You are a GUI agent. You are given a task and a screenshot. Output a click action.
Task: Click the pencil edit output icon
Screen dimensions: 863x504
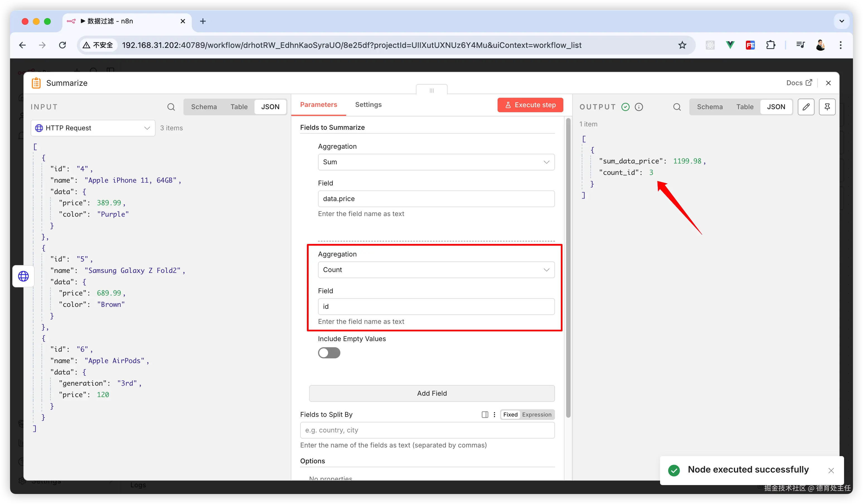[x=806, y=107]
